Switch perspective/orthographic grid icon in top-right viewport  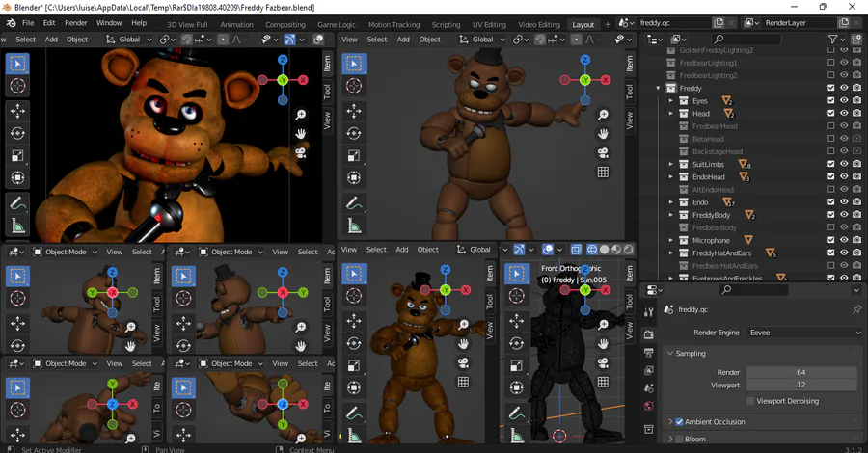pos(603,172)
